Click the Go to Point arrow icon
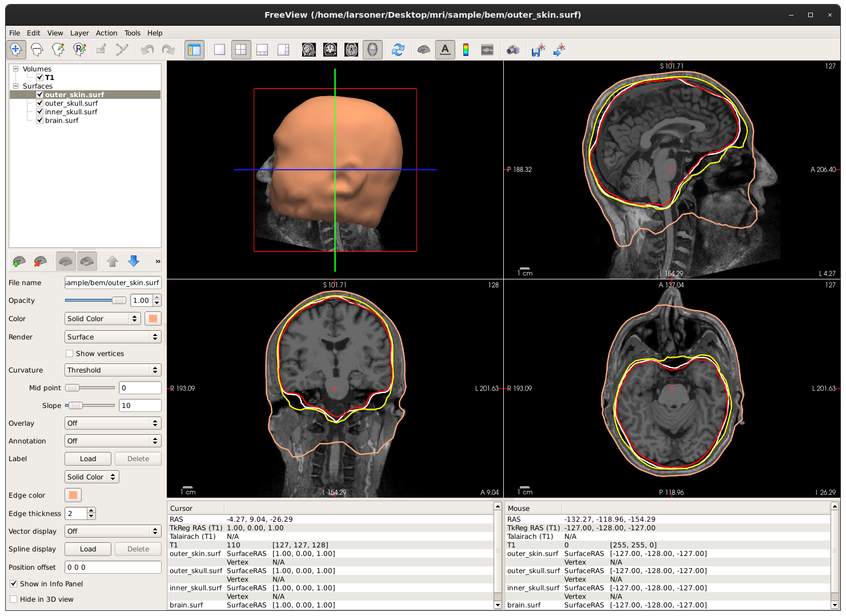Viewport: 846px width, 616px height. (x=559, y=50)
